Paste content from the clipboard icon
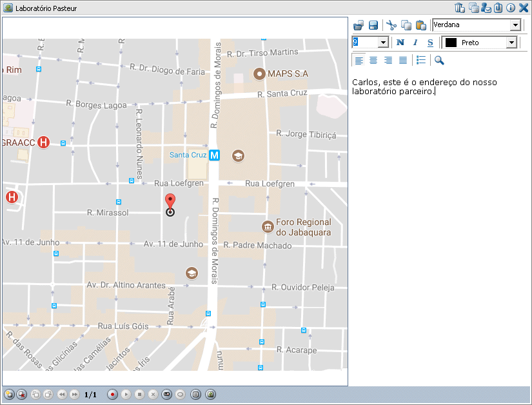532x405 pixels. [420, 25]
